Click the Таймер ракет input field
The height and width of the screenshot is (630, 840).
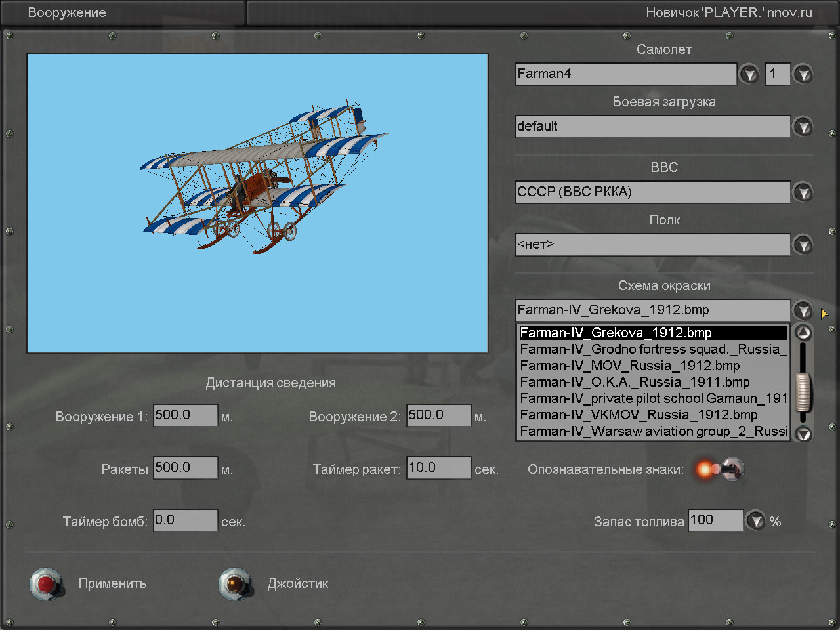click(x=438, y=468)
